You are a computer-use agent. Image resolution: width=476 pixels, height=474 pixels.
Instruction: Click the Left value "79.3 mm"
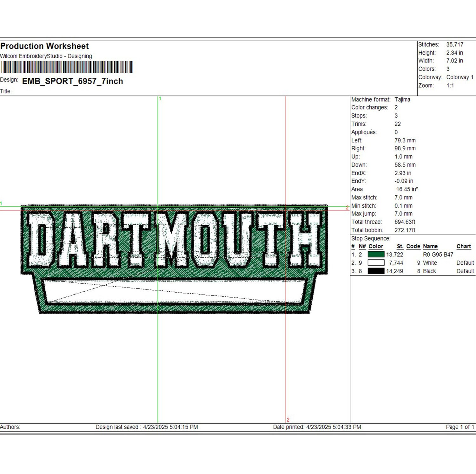(405, 140)
